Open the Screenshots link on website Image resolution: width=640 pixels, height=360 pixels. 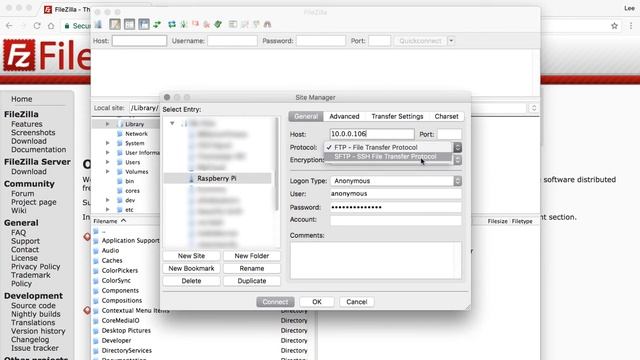[33, 133]
